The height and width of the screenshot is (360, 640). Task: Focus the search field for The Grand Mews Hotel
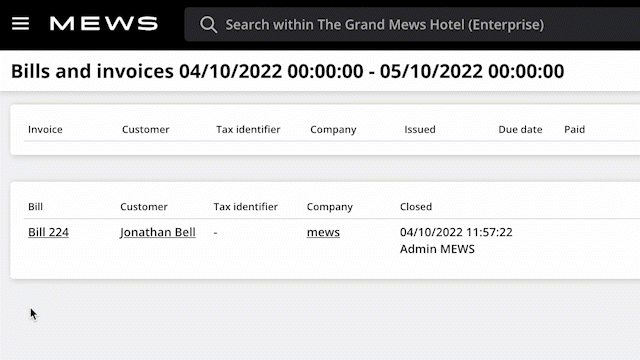[412, 25]
